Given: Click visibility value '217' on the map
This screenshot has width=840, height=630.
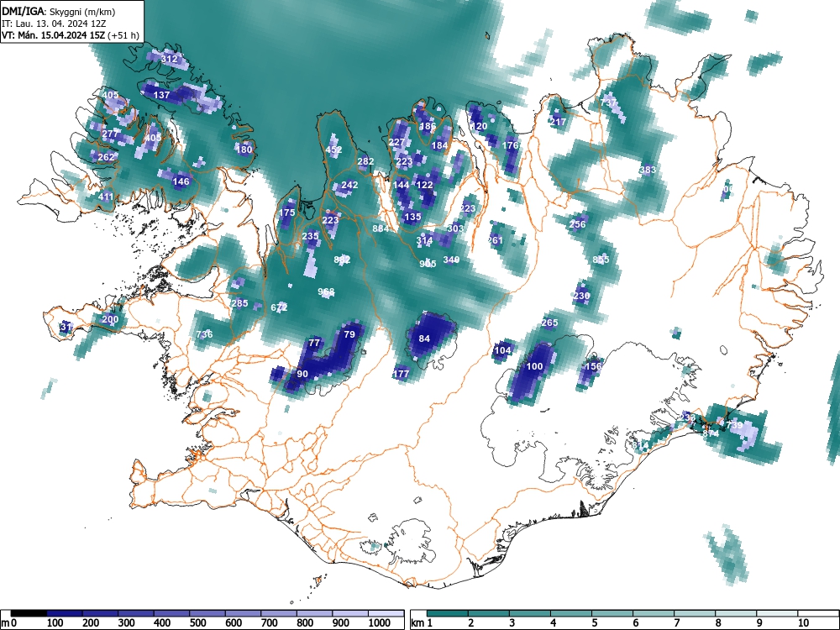Looking at the screenshot, I should (558, 122).
